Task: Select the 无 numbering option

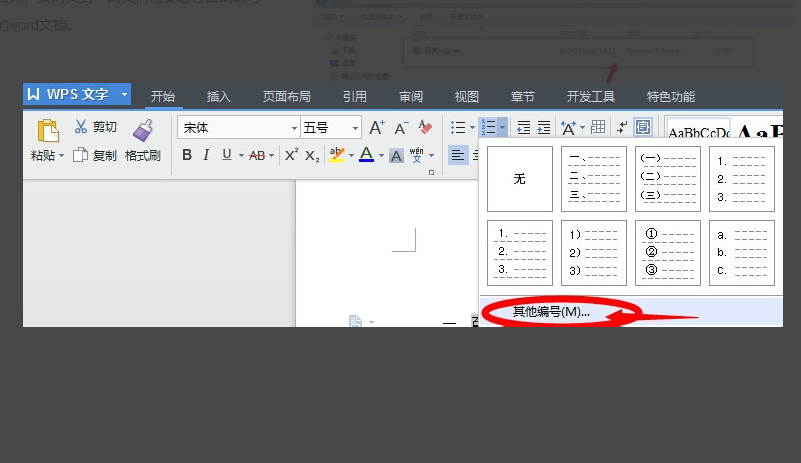Action: (x=520, y=179)
